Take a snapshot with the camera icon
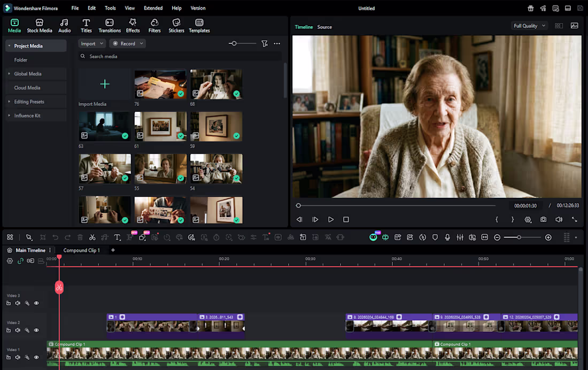The width and height of the screenshot is (588, 370). (x=543, y=220)
